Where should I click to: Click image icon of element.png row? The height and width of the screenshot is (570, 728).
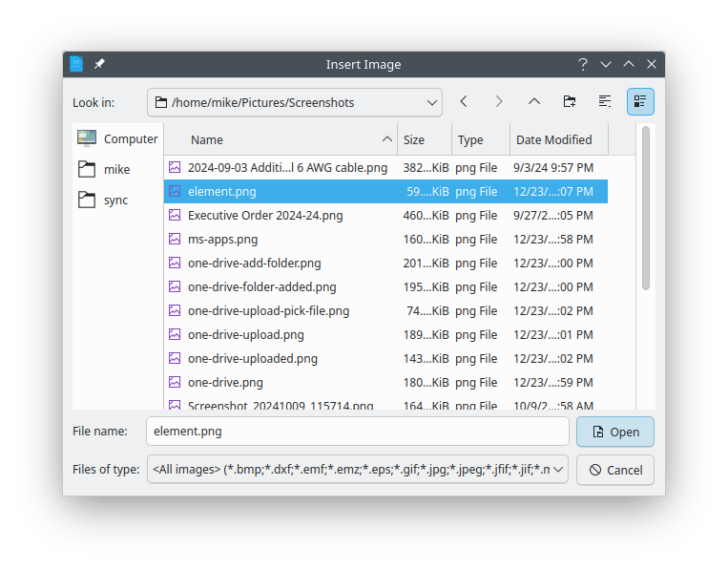pos(175,191)
